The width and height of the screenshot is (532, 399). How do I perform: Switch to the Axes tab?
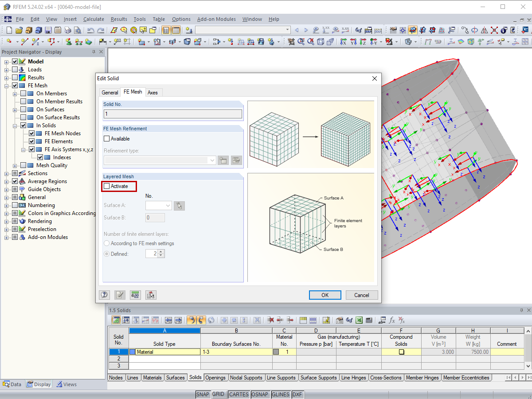tap(153, 92)
